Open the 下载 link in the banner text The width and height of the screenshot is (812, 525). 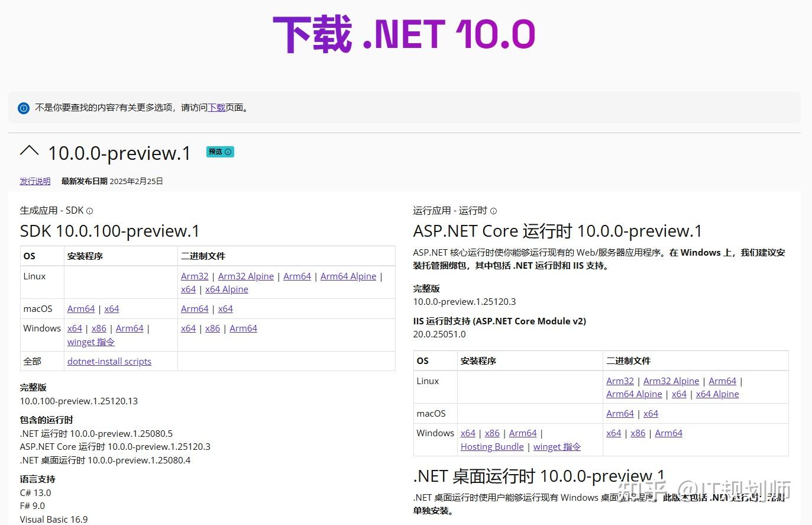click(216, 107)
